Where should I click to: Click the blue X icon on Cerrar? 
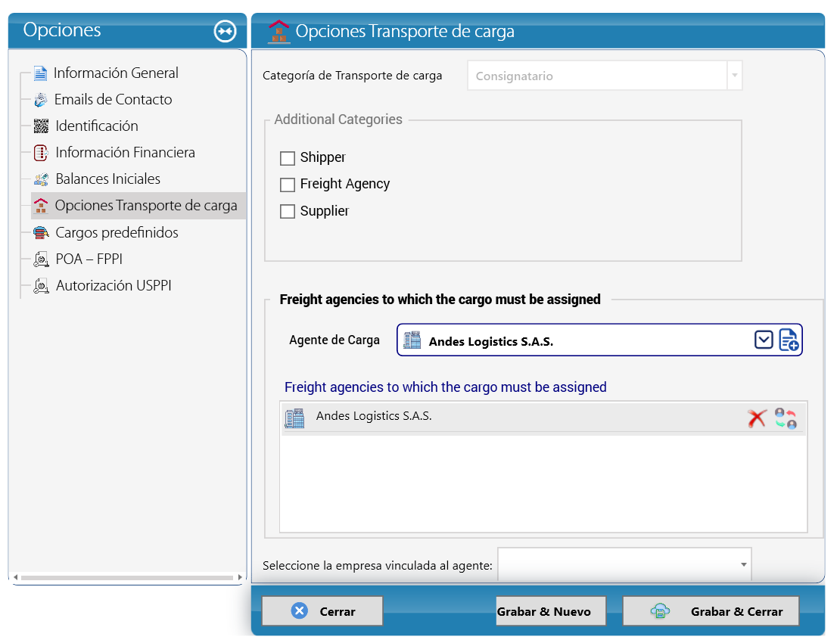(300, 611)
